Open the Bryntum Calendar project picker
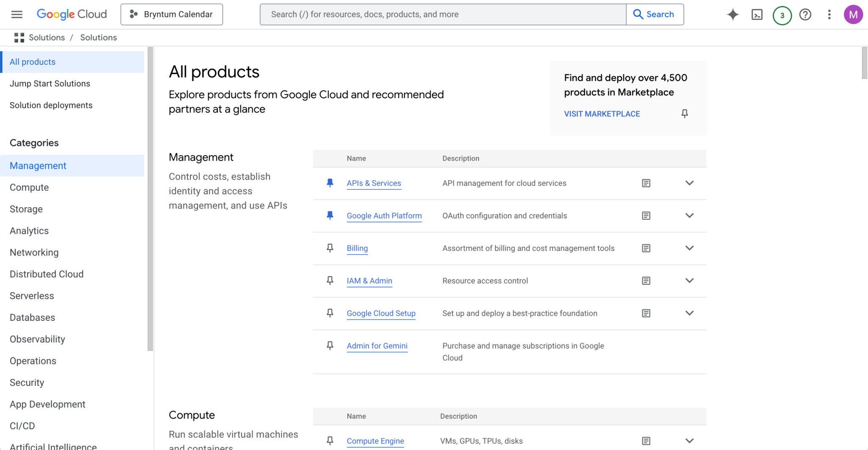 click(172, 14)
